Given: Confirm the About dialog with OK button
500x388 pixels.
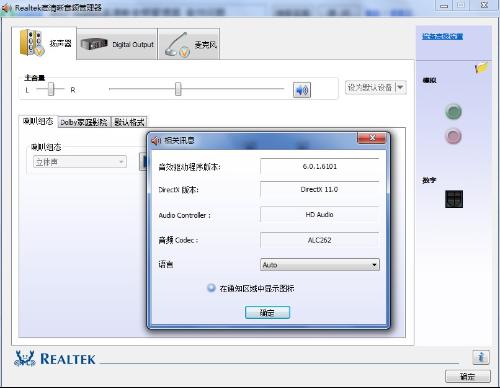Looking at the screenshot, I should (x=267, y=313).
